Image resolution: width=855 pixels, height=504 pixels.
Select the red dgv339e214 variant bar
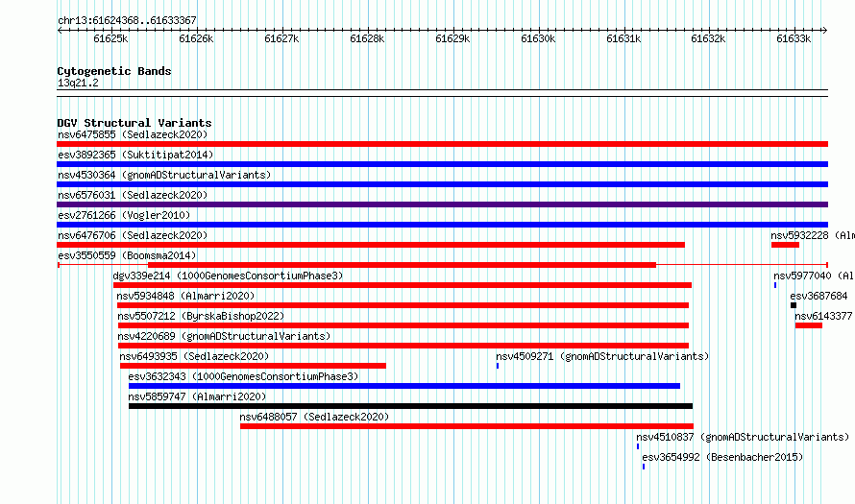pos(403,285)
